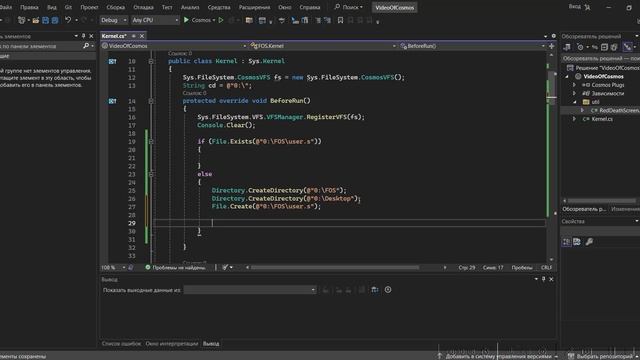Switch to the Окно интерпретации tab
640x360 pixels.
click(x=171, y=344)
